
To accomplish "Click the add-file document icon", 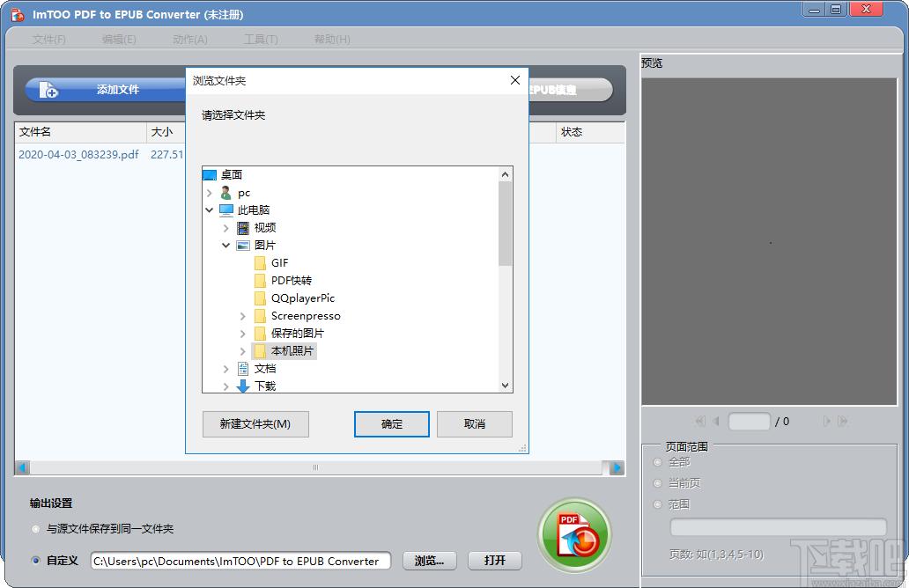I will 48,90.
